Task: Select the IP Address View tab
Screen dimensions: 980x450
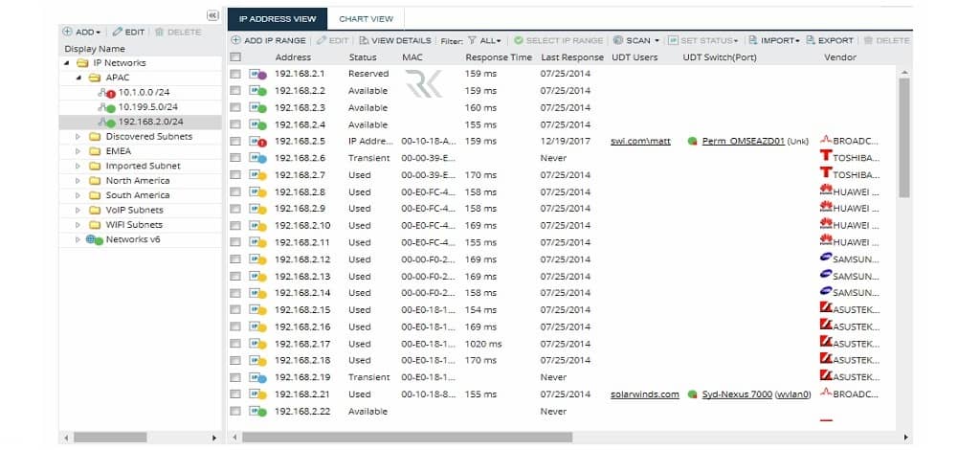Action: [278, 18]
